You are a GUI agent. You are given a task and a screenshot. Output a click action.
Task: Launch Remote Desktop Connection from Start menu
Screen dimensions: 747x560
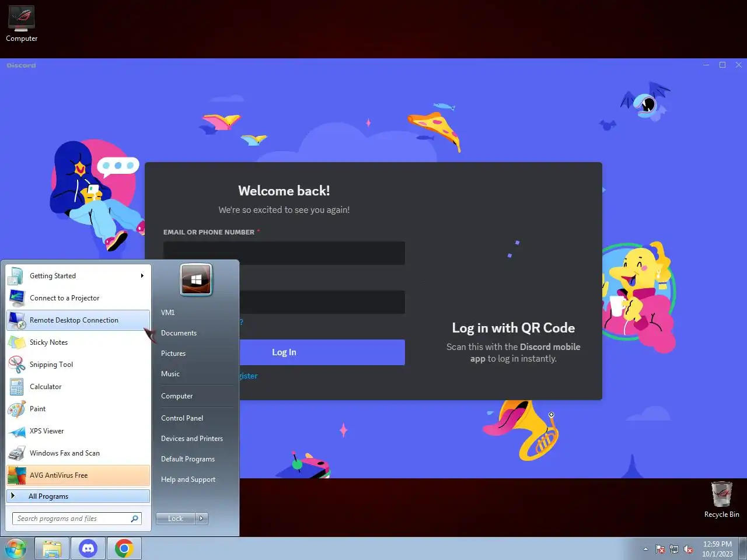pos(78,320)
